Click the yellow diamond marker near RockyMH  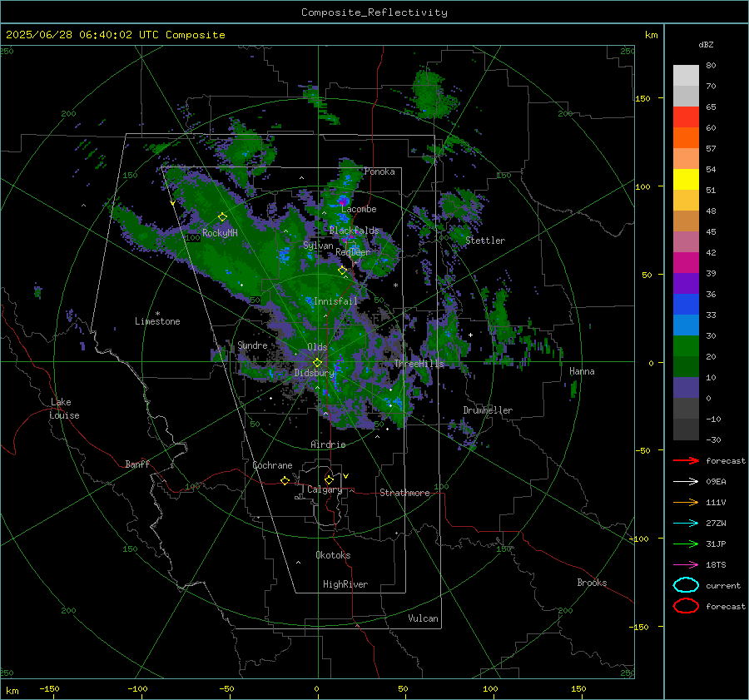pos(222,217)
